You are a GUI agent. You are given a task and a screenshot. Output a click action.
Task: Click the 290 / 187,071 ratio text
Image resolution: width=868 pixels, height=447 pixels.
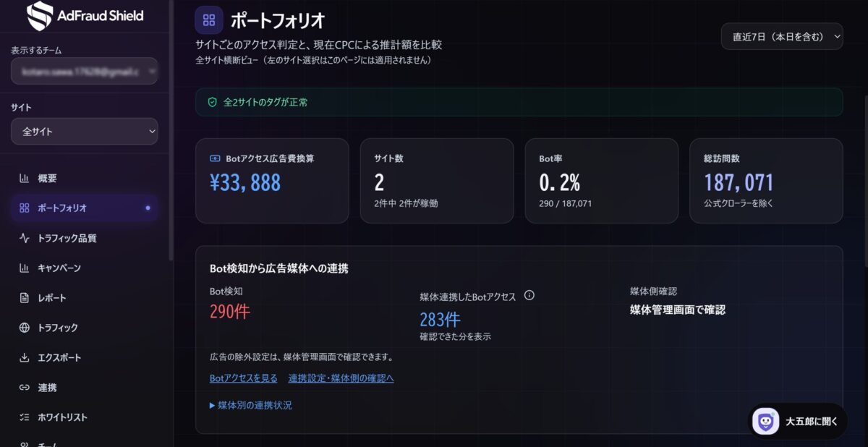tap(566, 203)
